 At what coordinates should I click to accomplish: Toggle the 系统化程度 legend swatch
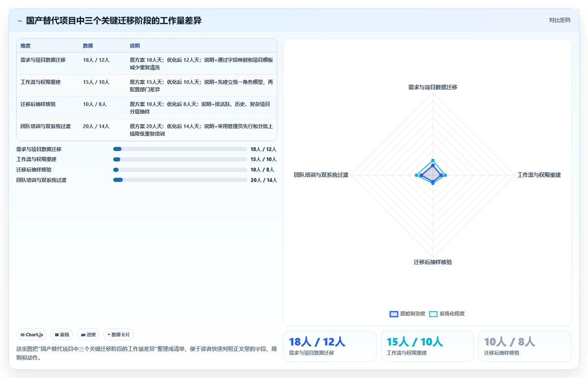point(433,314)
